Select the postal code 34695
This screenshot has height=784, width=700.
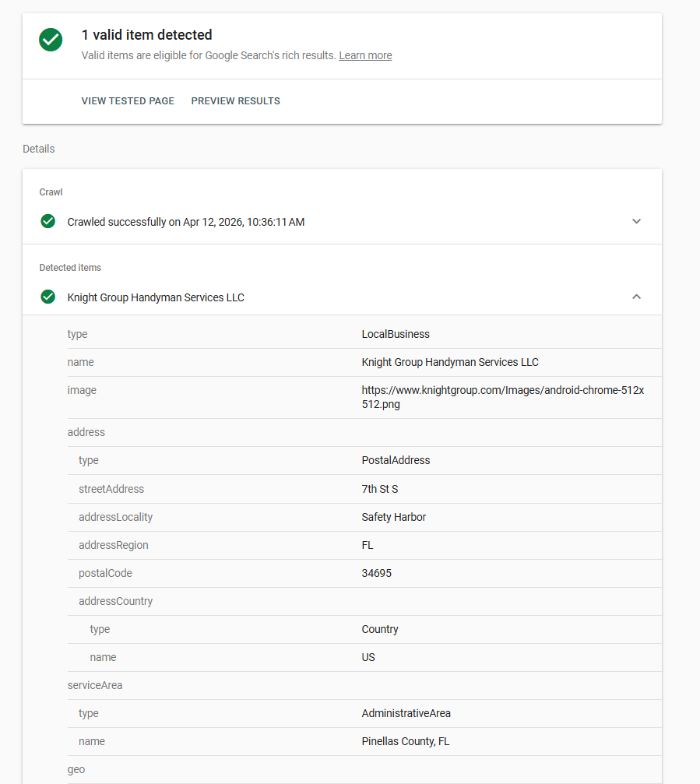(x=376, y=573)
